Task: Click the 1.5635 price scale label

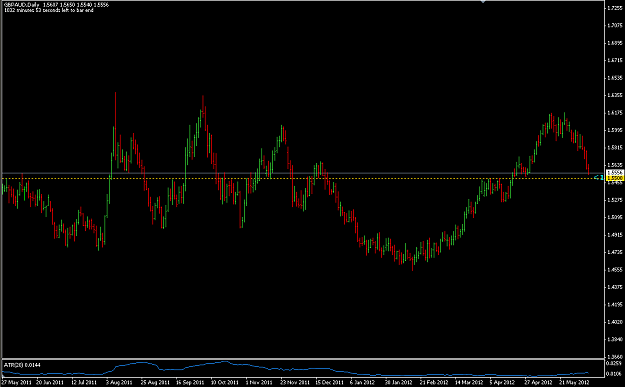Action: tap(614, 165)
